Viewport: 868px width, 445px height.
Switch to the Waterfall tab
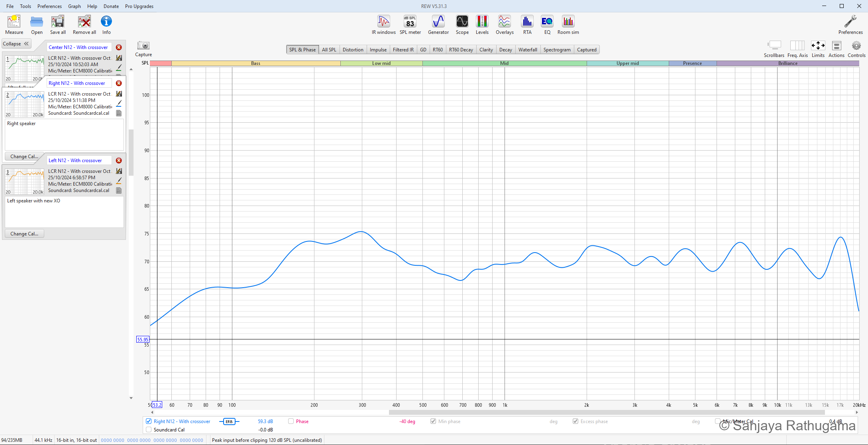point(528,50)
